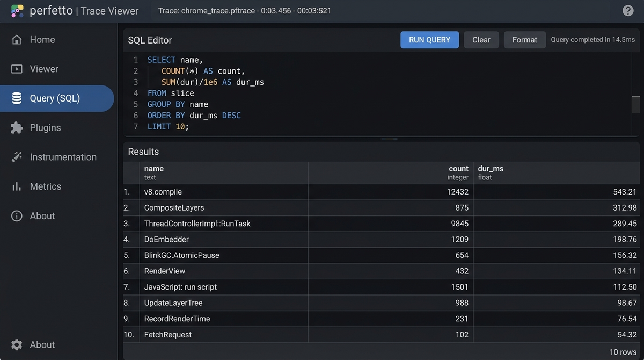644x360 pixels.
Task: Click the bottom gear settings icon
Action: [x=17, y=345]
